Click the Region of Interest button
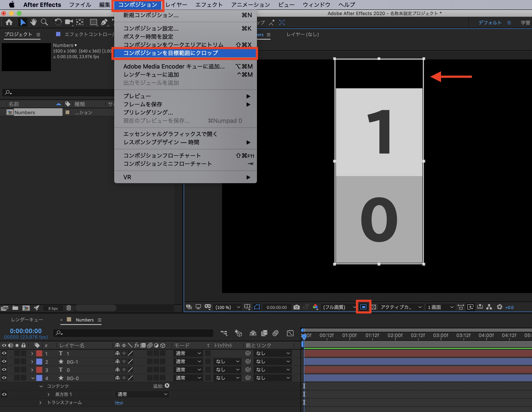 tap(363, 307)
